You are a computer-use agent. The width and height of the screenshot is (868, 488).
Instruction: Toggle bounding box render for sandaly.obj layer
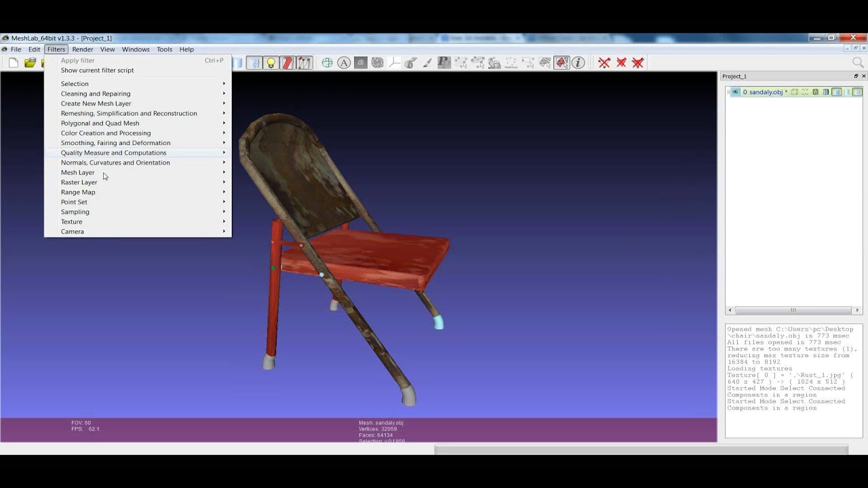[794, 91]
